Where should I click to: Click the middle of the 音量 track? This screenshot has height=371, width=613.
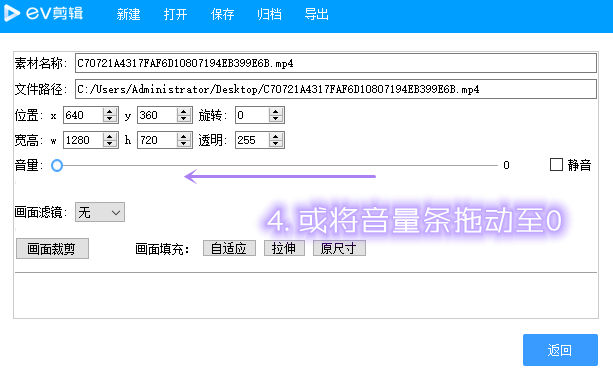[x=275, y=165]
